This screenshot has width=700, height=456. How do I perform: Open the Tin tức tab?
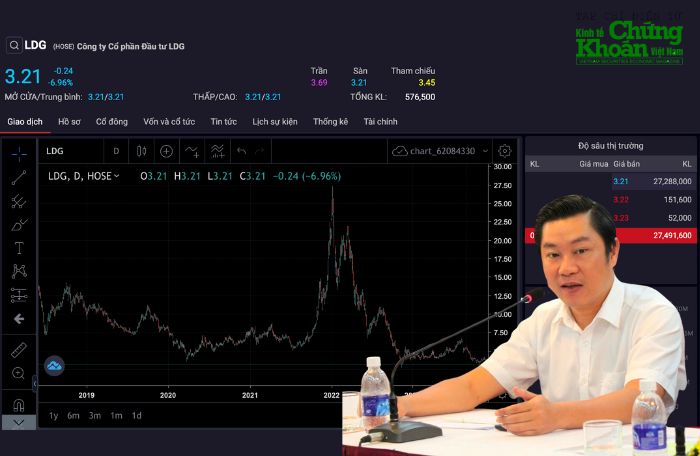click(x=224, y=121)
